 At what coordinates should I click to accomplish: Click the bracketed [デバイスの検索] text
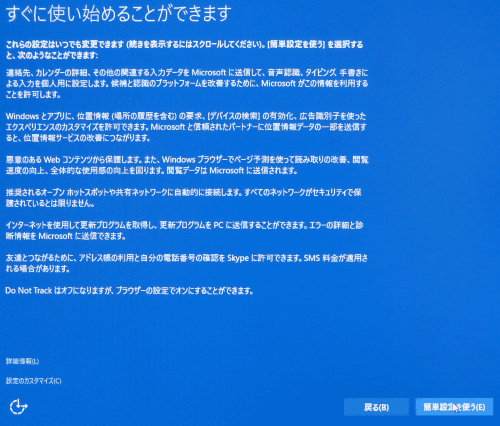click(233, 116)
